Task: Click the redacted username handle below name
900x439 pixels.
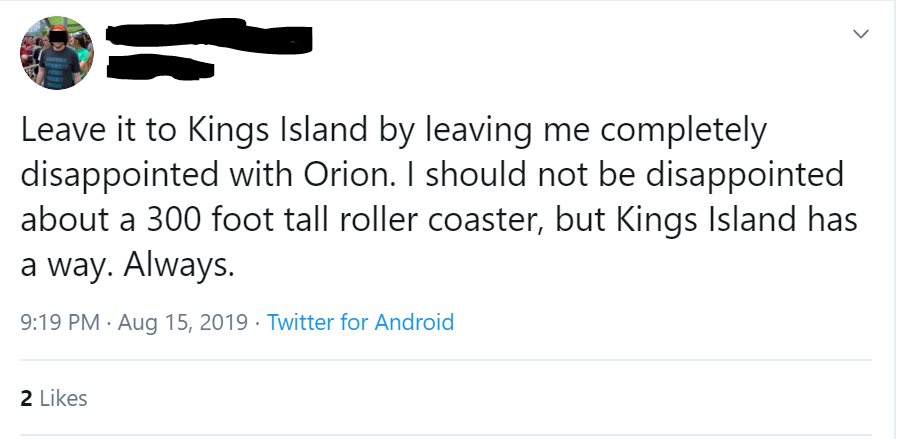Action: 160,68
